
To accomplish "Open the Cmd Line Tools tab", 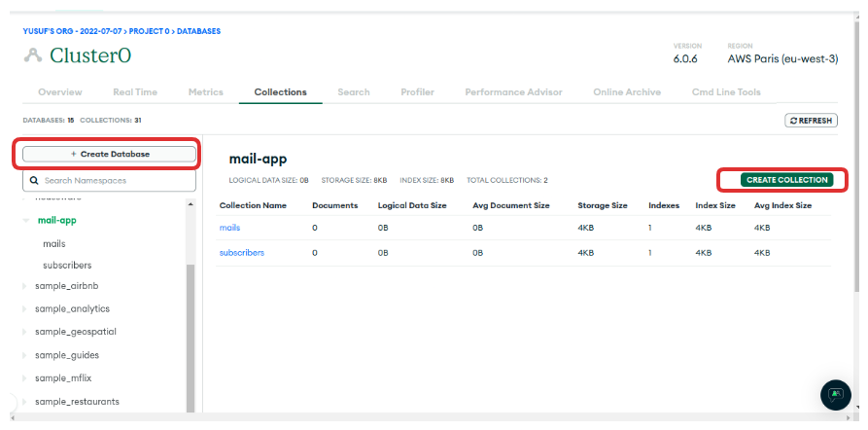I will point(726,92).
